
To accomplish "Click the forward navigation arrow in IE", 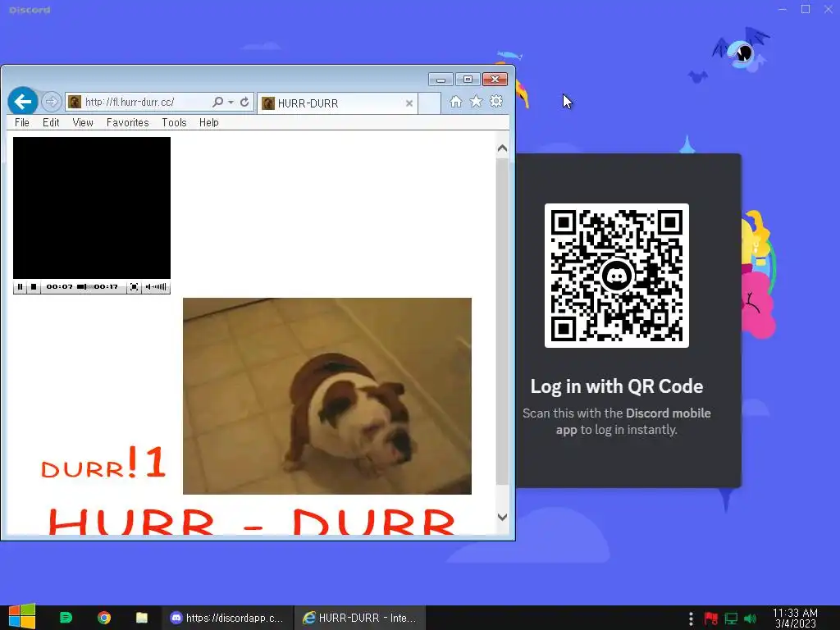I will click(51, 101).
